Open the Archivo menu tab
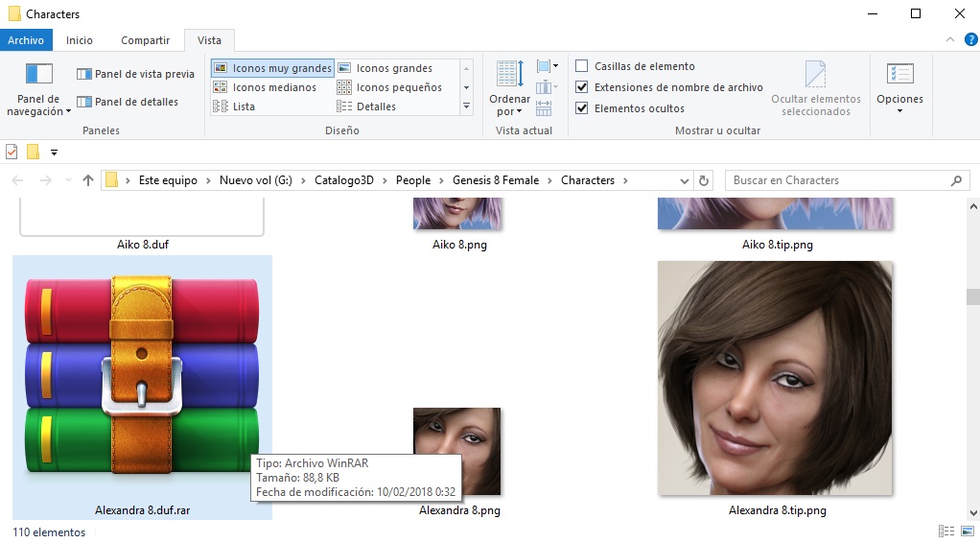The height and width of the screenshot is (543, 980). [26, 40]
